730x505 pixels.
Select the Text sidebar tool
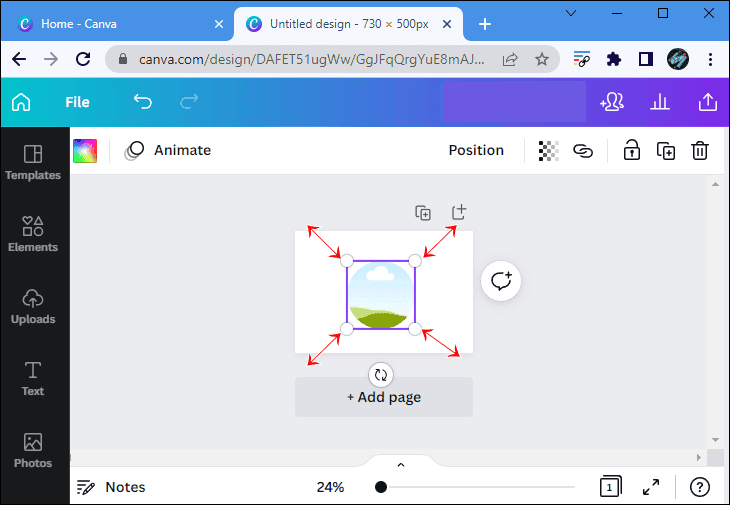pyautogui.click(x=33, y=378)
